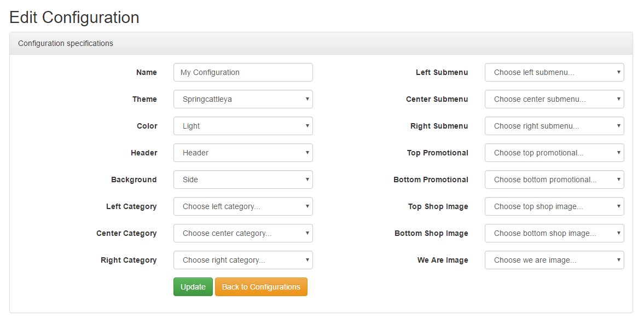
Task: Expand the Right Category dropdown
Action: click(x=243, y=260)
